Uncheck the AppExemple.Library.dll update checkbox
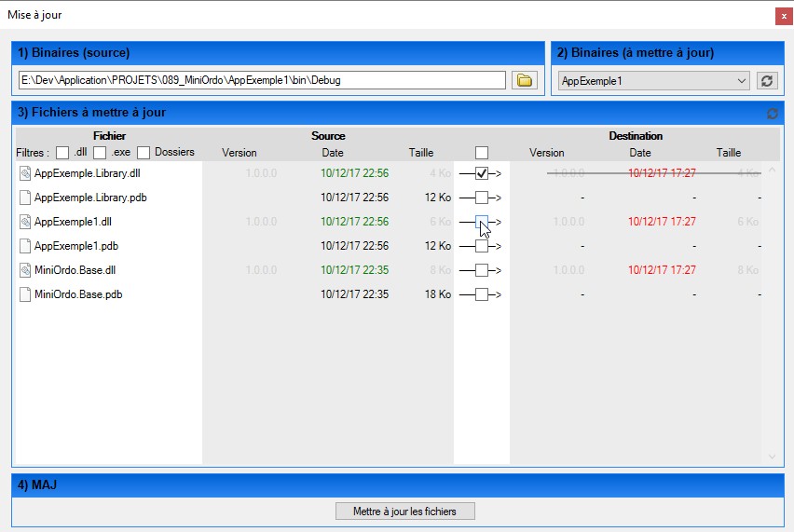 click(482, 173)
